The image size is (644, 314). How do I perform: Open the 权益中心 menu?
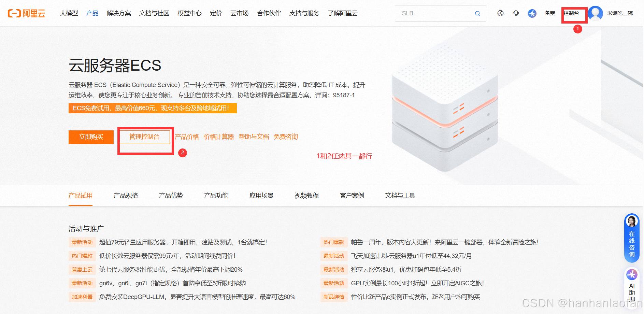pos(190,13)
